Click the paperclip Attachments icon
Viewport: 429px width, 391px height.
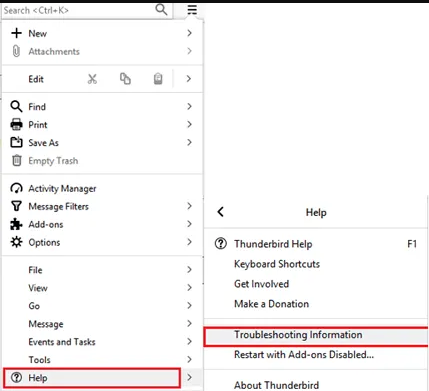pos(16,51)
